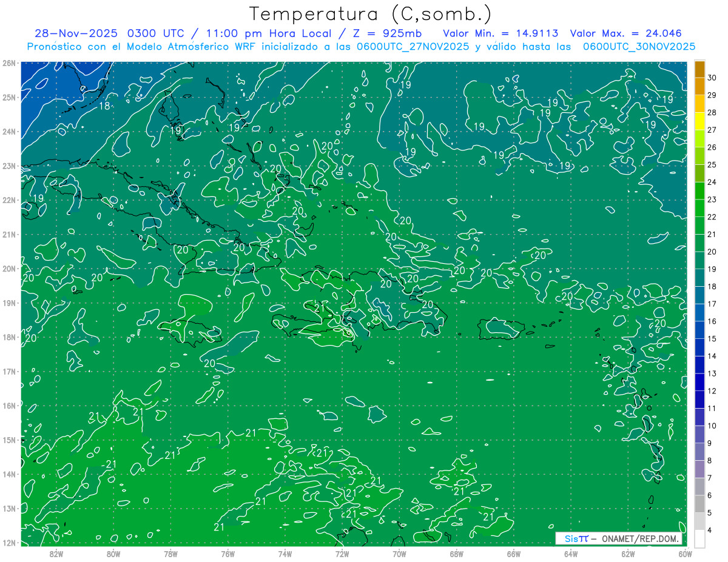This screenshot has height=562, width=728.
Task: Click the legend value '10'
Action: tap(712, 426)
